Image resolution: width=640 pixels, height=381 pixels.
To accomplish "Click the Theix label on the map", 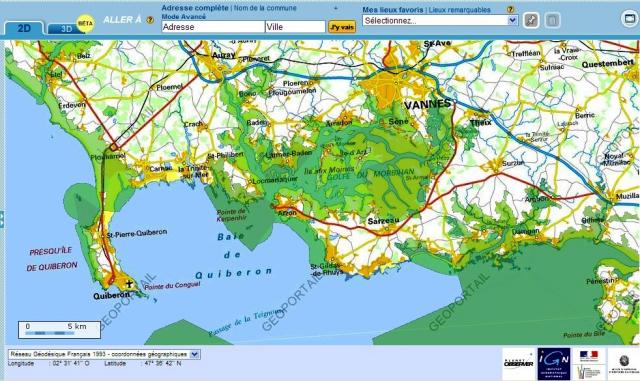I will point(480,122).
